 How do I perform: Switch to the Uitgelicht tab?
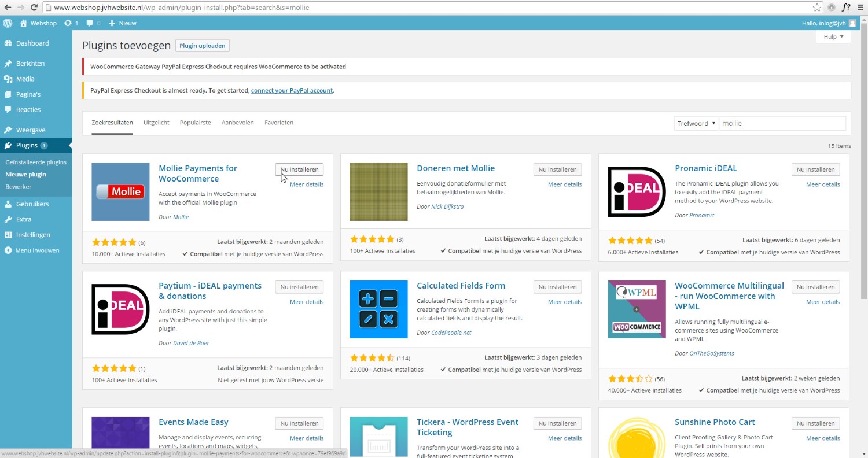(x=156, y=123)
